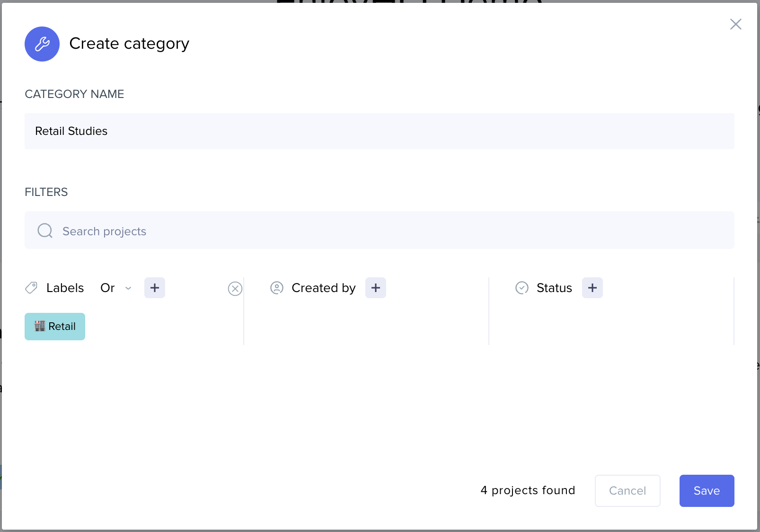Open the Or operator dropdown
Image resolution: width=760 pixels, height=532 pixels.
[108, 288]
